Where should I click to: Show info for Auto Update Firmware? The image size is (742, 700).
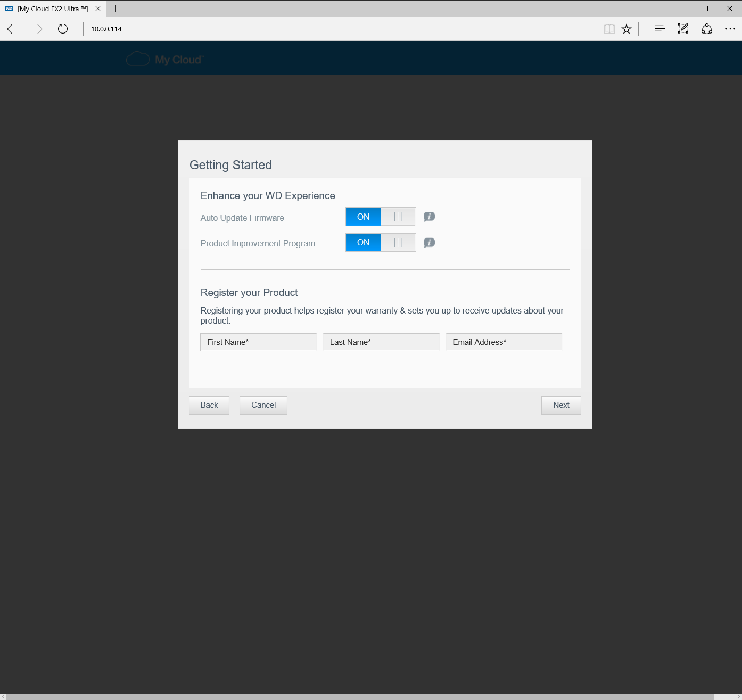pos(429,217)
